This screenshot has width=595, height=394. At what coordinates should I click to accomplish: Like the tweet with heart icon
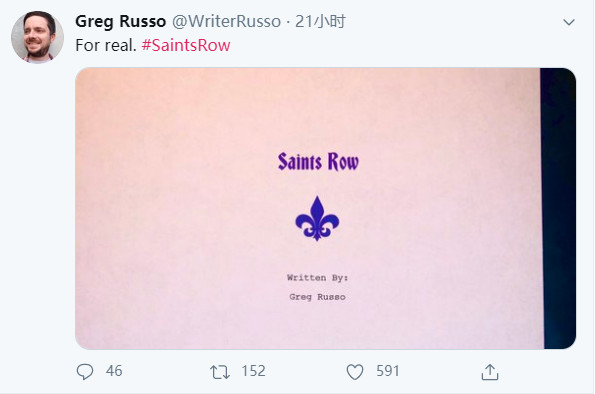pos(355,372)
